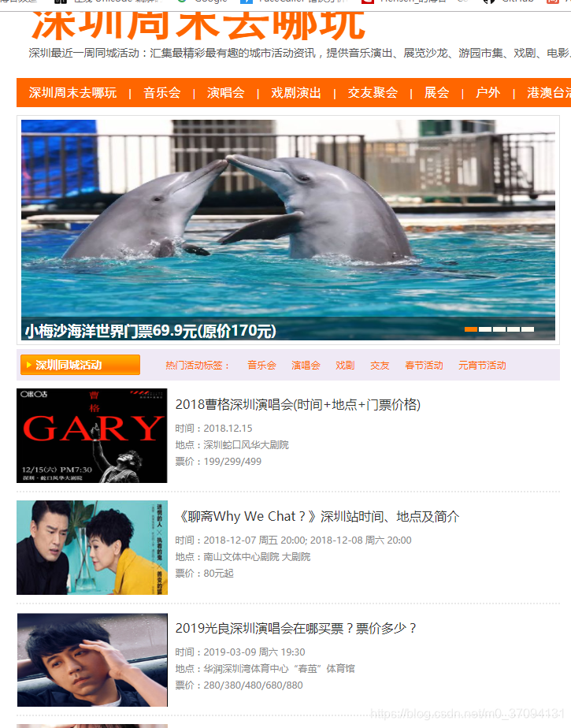Image resolution: width=571 pixels, height=728 pixels.
Task: Open the GARY concert poster thumbnail
Action: click(92, 436)
